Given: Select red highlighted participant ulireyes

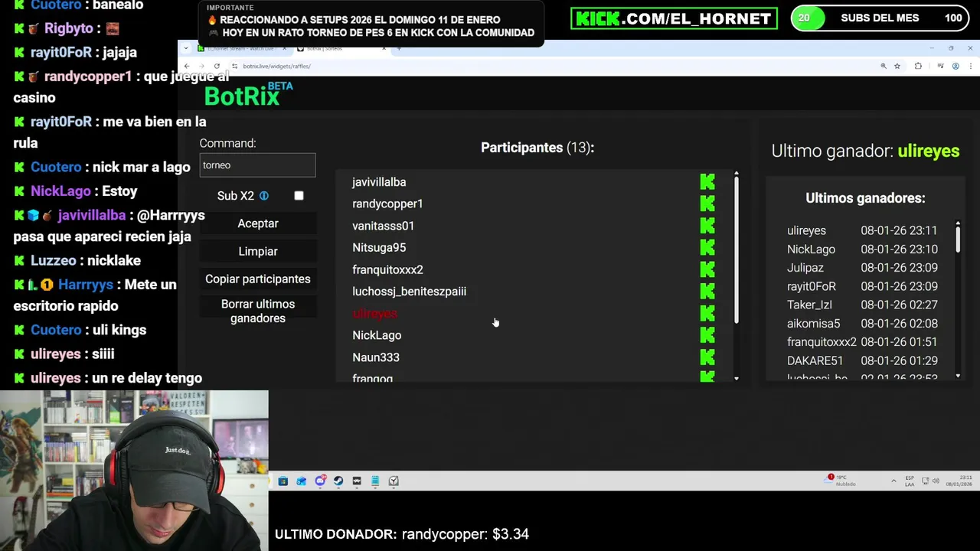Looking at the screenshot, I should point(374,313).
